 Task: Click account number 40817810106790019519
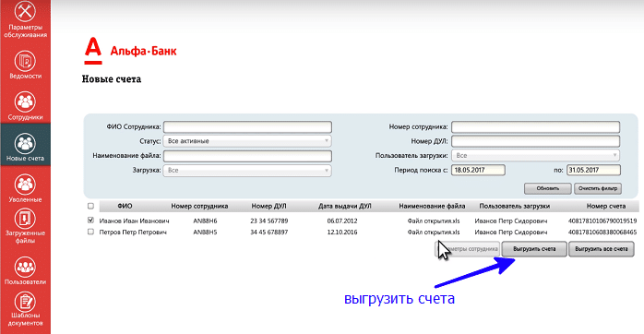tap(602, 221)
